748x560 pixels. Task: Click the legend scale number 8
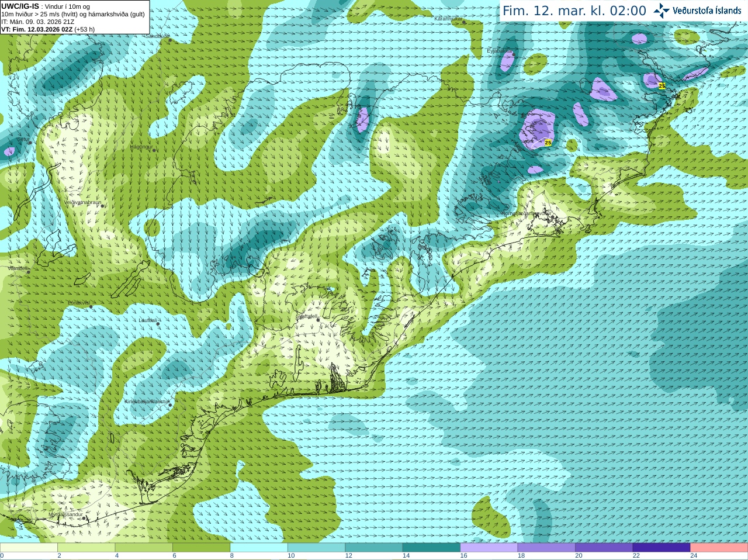pos(232,556)
